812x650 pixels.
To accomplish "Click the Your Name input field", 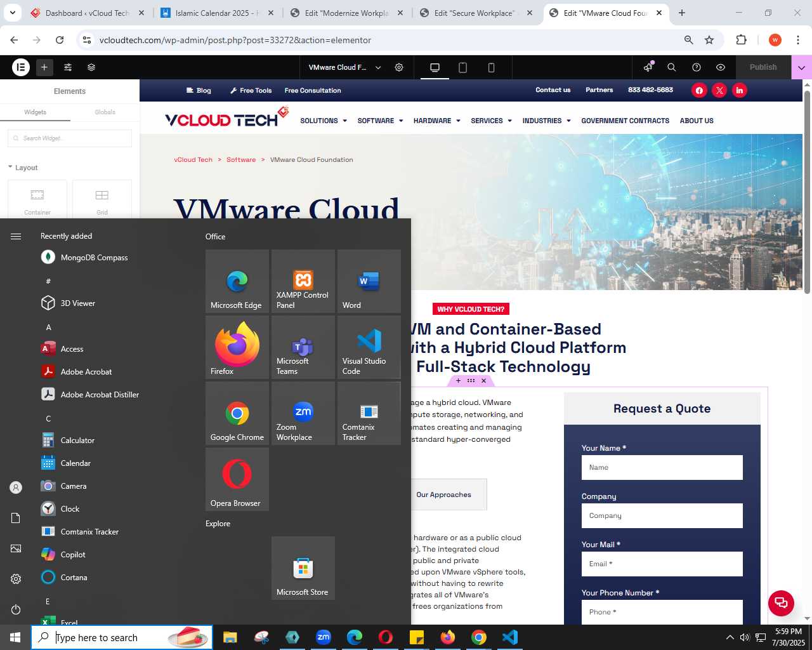I will pyautogui.click(x=662, y=467).
